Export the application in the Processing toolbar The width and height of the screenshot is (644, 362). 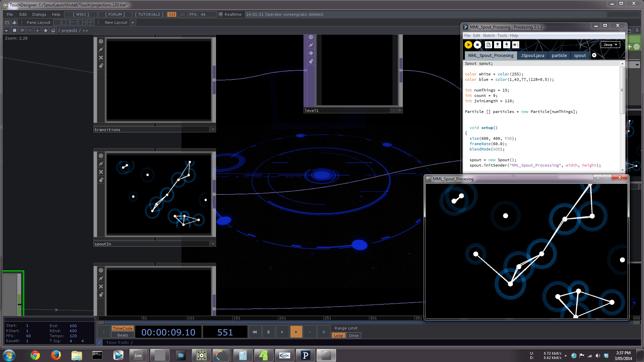(516, 45)
